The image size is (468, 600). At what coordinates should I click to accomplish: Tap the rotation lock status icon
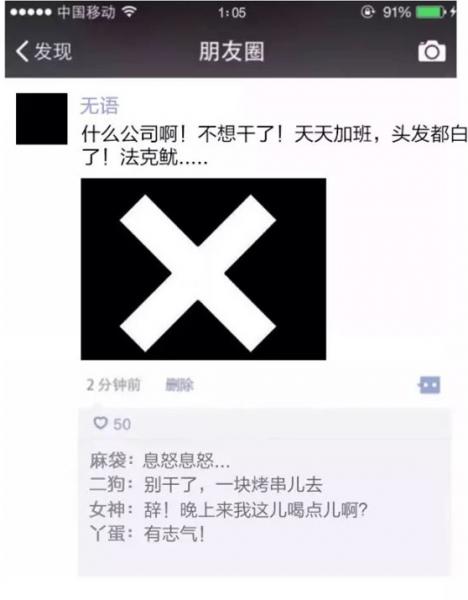coord(367,12)
